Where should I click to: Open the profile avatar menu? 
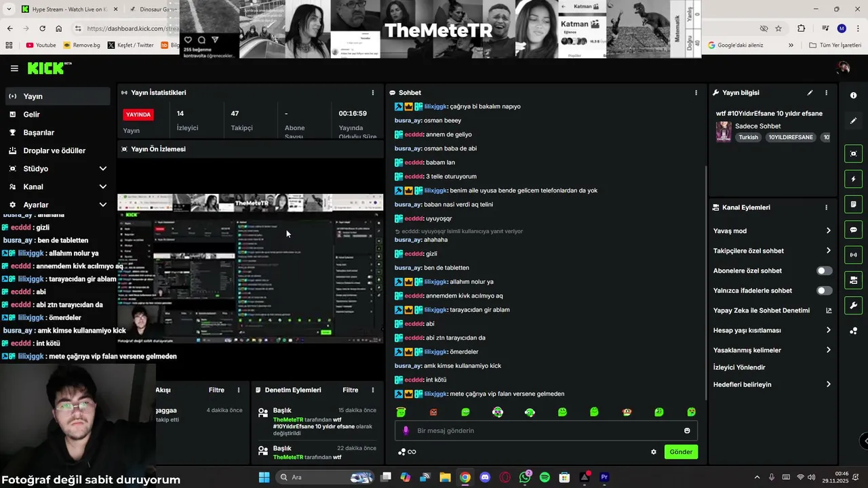[844, 68]
